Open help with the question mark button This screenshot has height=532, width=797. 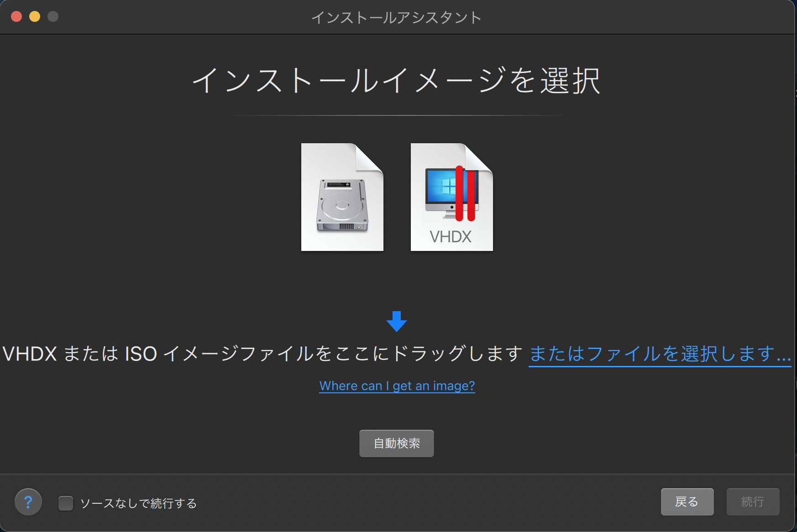coord(28,502)
